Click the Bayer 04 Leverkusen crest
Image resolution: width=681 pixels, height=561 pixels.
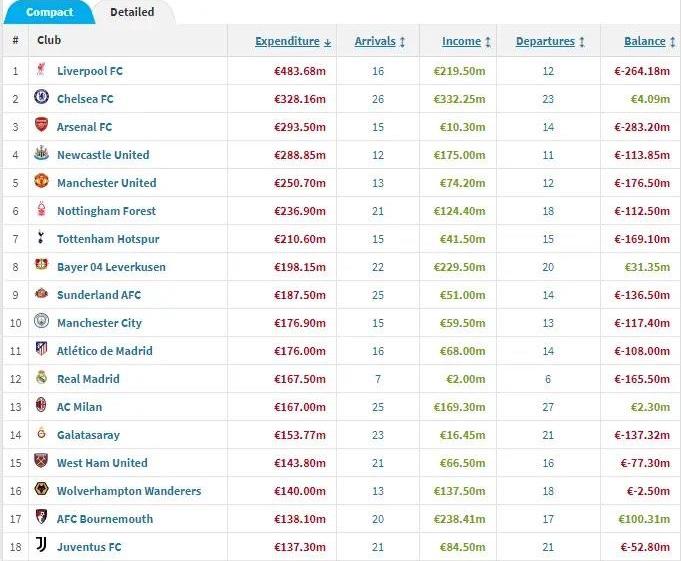[41, 264]
